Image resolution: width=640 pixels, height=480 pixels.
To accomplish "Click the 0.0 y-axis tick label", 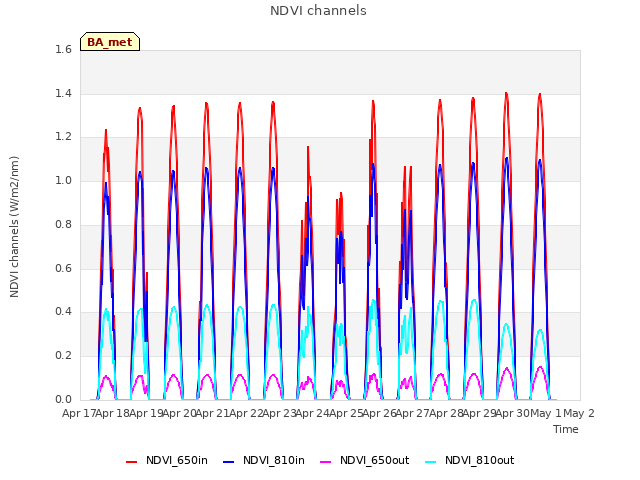I will pyautogui.click(x=63, y=399).
